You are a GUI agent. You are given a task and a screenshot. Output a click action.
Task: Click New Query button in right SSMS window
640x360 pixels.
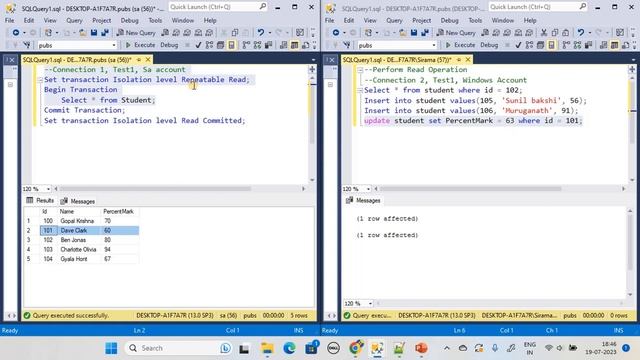click(456, 33)
